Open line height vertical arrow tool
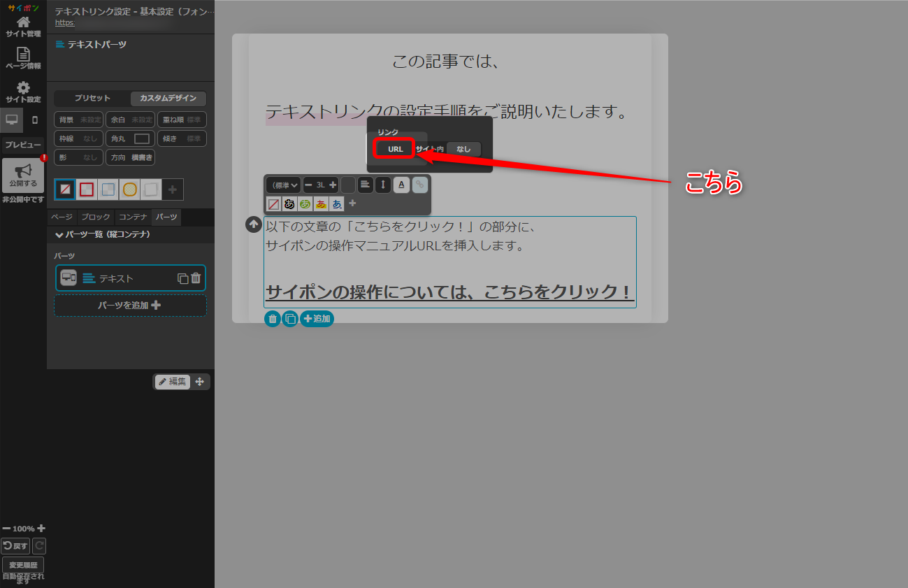 click(x=383, y=185)
